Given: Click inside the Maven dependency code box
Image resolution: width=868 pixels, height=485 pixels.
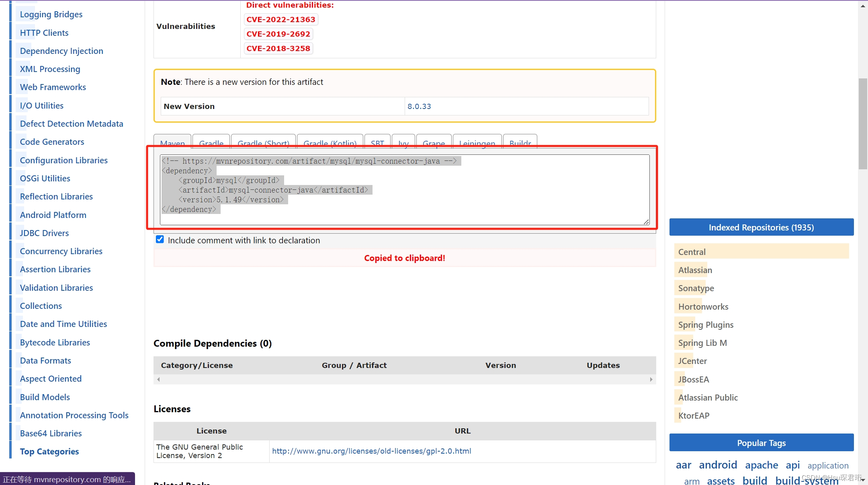Looking at the screenshot, I should click(404, 190).
